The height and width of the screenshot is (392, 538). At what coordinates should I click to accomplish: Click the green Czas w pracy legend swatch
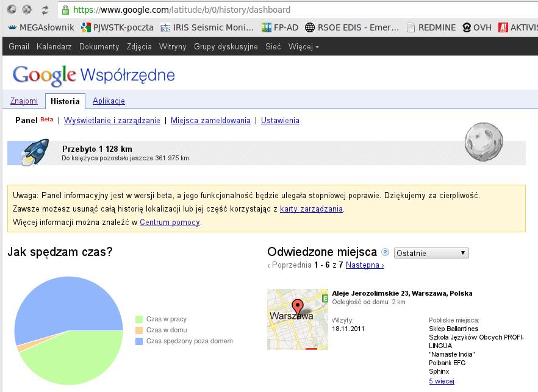(x=139, y=319)
